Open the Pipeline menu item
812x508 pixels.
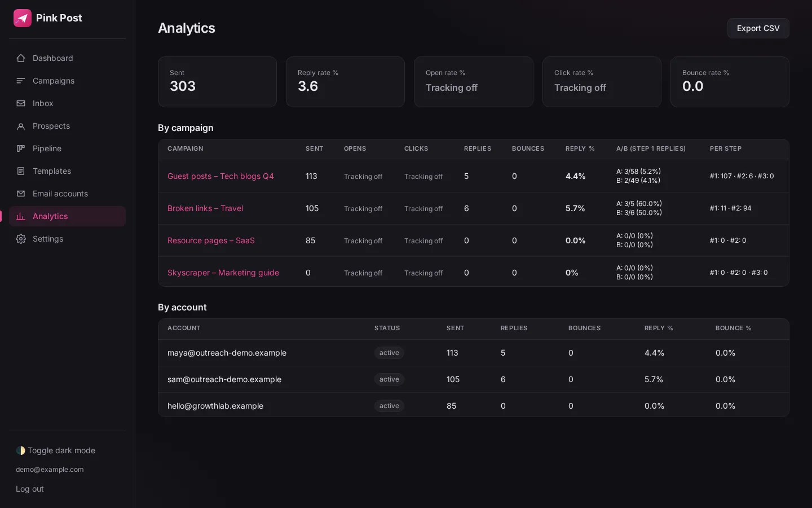[x=67, y=148]
